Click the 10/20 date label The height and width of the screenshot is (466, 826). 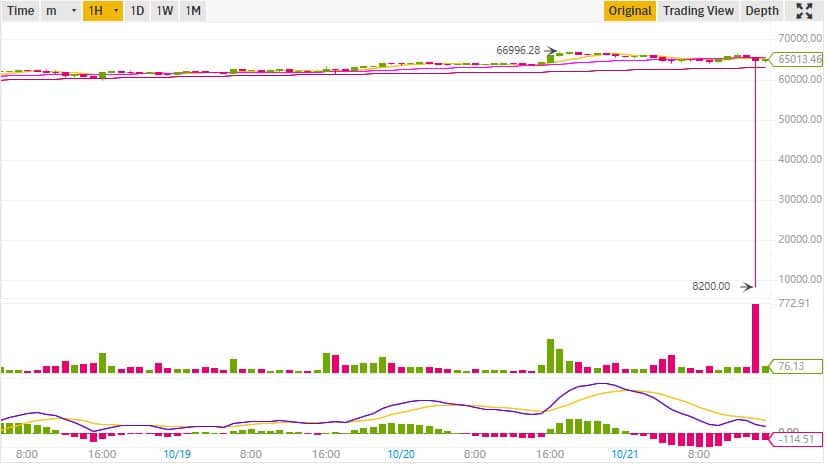[401, 454]
